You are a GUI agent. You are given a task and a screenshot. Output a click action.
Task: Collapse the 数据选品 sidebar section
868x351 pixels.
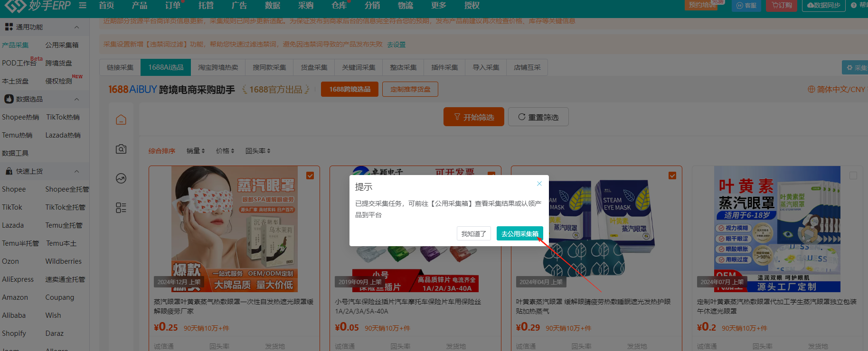click(x=77, y=99)
